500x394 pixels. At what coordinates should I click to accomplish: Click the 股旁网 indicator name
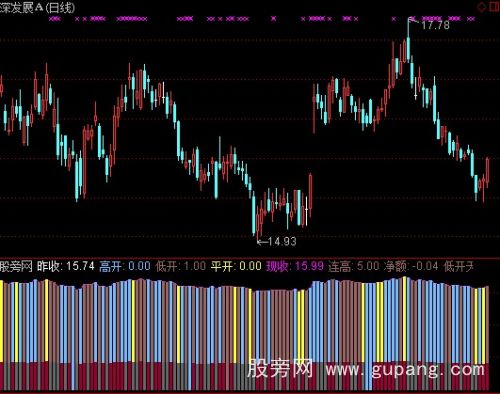16,266
